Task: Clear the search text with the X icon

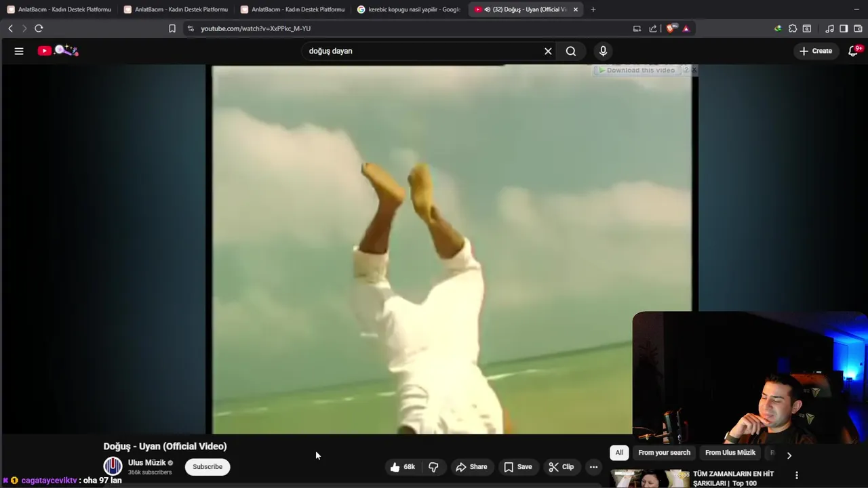Action: tap(548, 51)
